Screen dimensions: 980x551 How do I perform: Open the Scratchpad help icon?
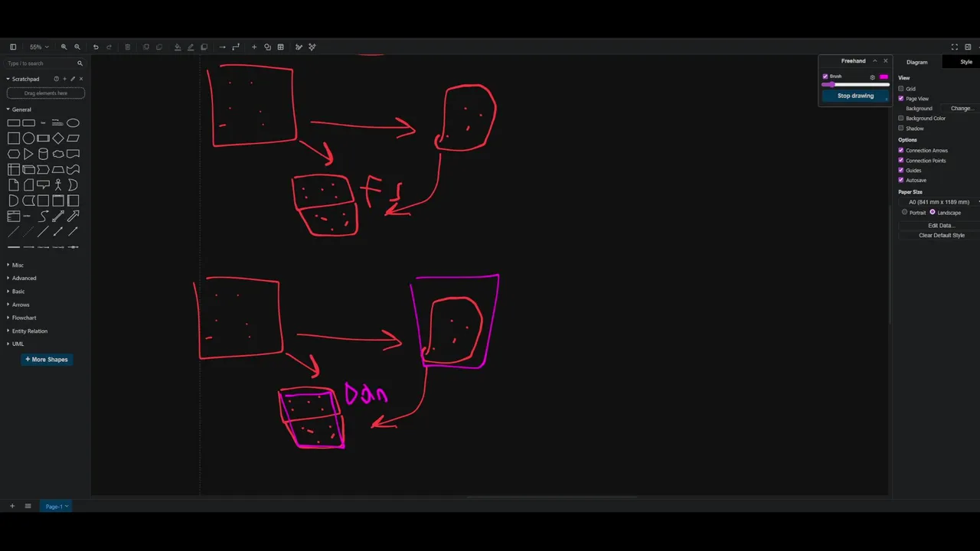click(56, 79)
